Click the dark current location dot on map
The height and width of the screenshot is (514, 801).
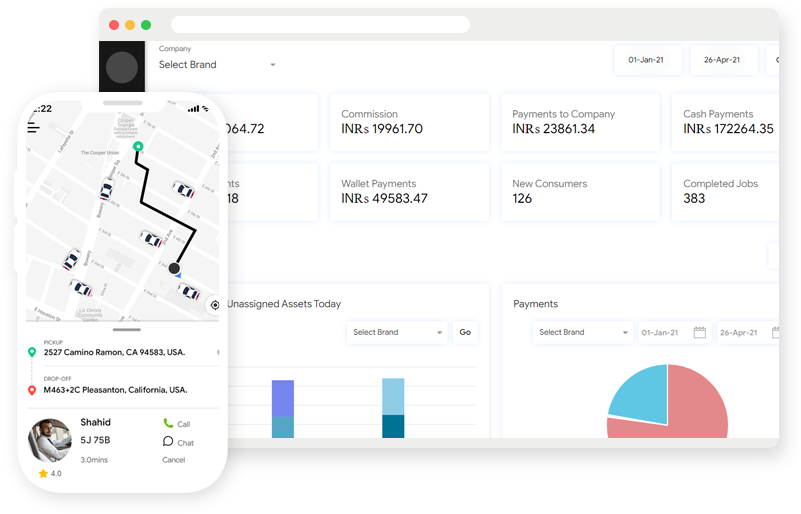click(x=174, y=268)
